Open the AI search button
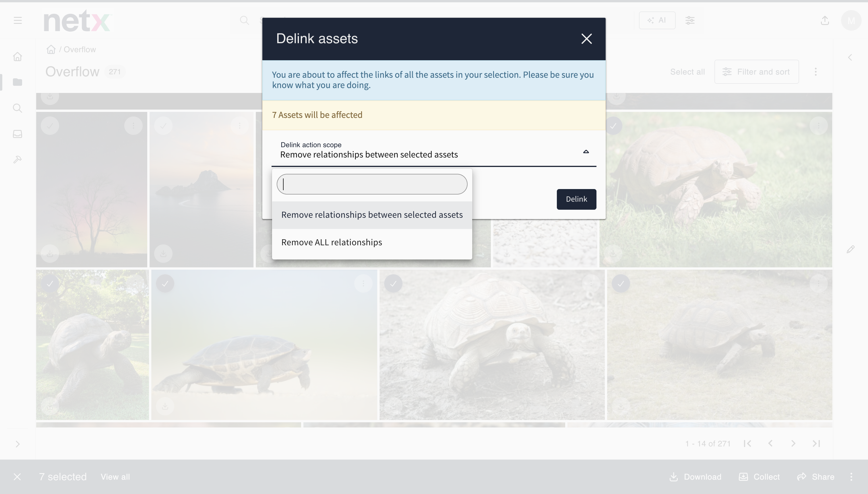This screenshot has height=494, width=868. point(657,20)
